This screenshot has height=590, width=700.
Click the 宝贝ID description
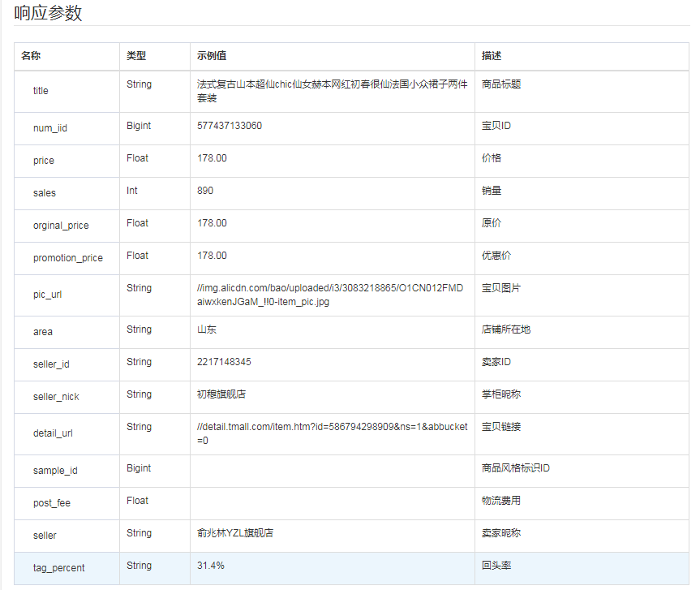pyautogui.click(x=496, y=126)
